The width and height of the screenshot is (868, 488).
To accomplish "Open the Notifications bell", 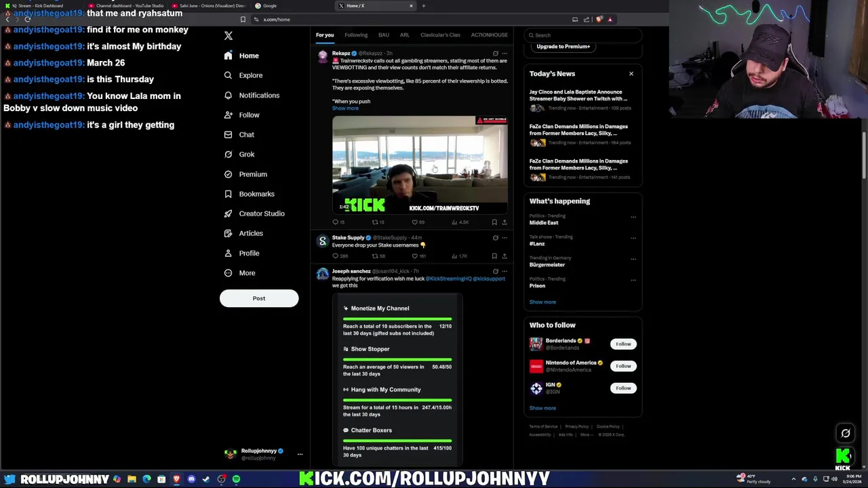I will tap(228, 96).
